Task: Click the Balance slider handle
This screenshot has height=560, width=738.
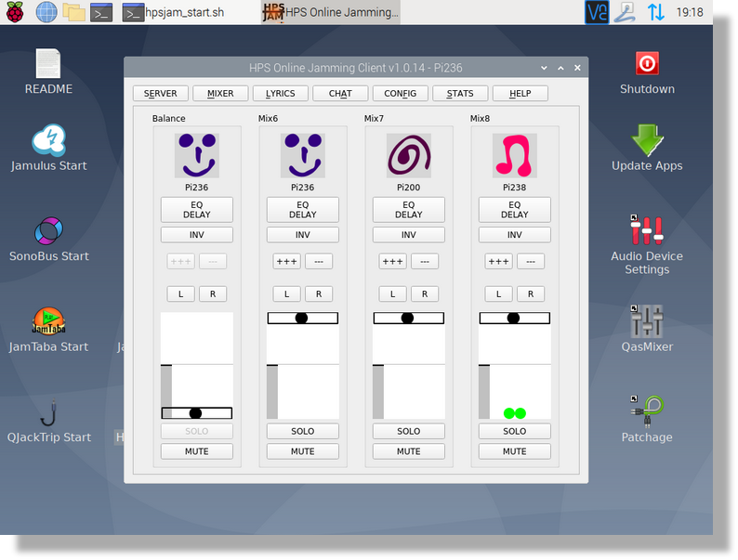Action: 195,413
